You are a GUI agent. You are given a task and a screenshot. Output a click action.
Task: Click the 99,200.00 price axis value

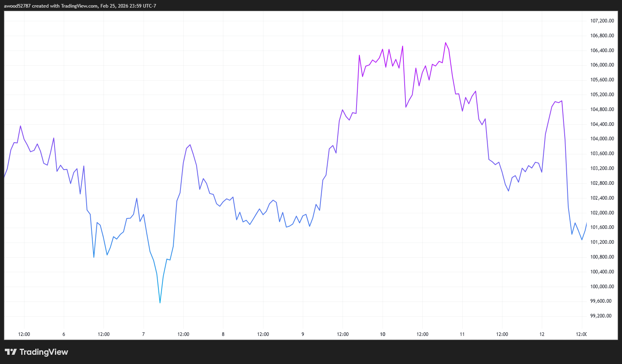(601, 315)
